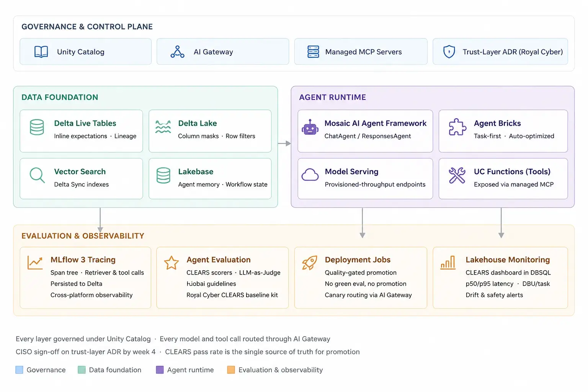Click the Delta Lake heading

point(198,123)
